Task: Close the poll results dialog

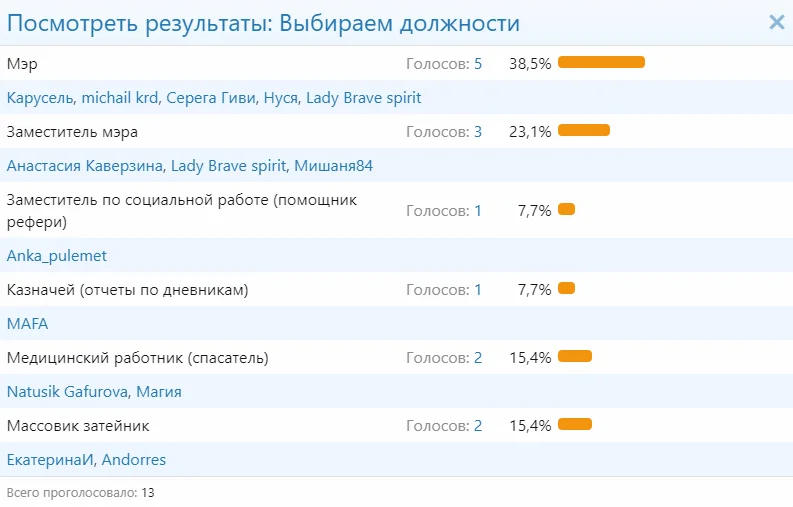Action: (x=776, y=23)
